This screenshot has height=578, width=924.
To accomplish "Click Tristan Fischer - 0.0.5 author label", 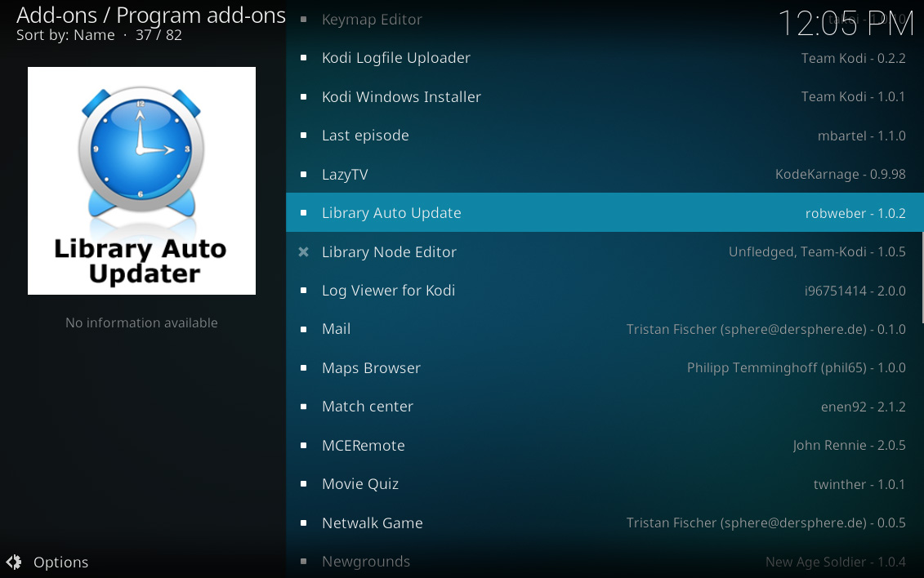I will coord(766,522).
